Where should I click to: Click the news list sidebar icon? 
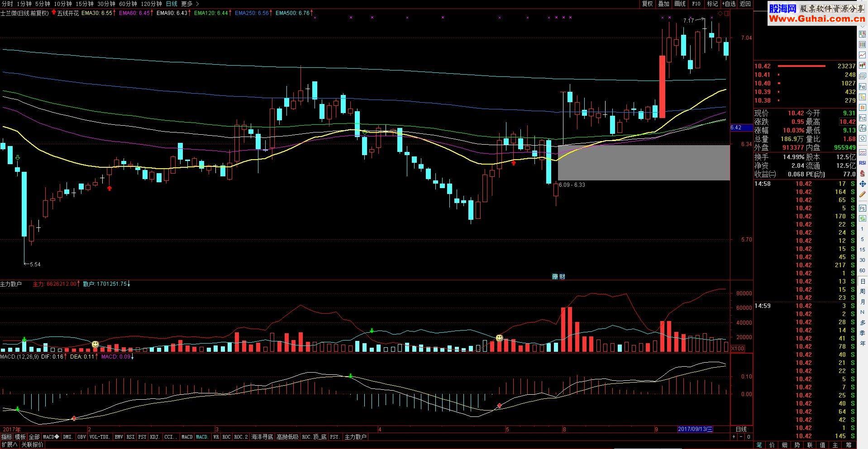pyautogui.click(x=863, y=76)
